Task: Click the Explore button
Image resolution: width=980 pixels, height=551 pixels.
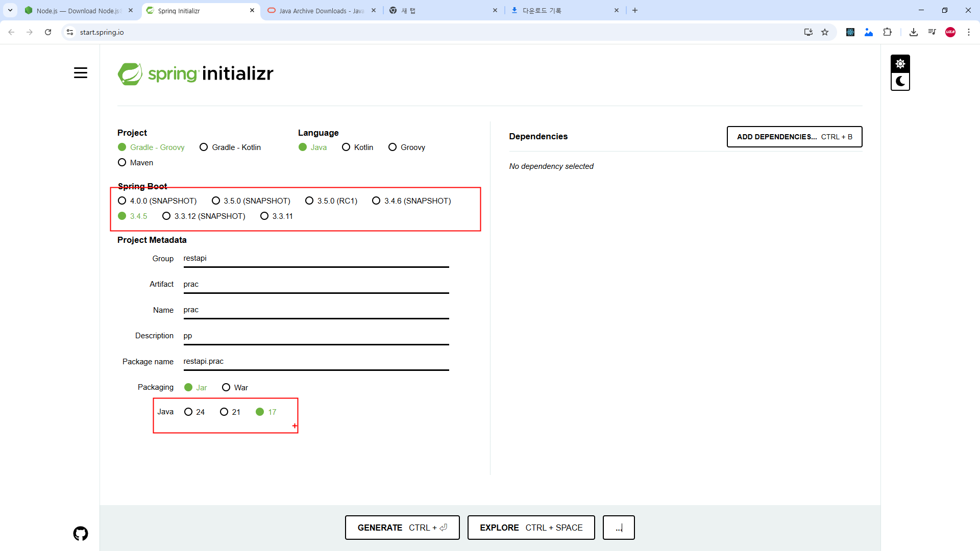Action: pyautogui.click(x=531, y=528)
